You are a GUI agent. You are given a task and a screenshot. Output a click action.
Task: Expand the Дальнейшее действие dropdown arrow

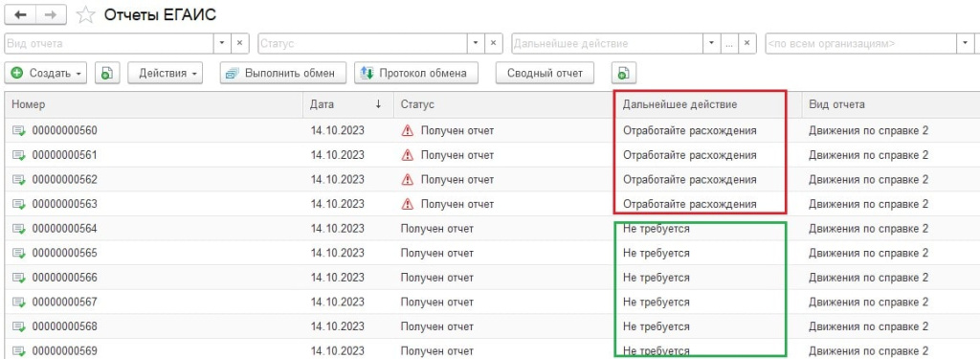[x=712, y=44]
